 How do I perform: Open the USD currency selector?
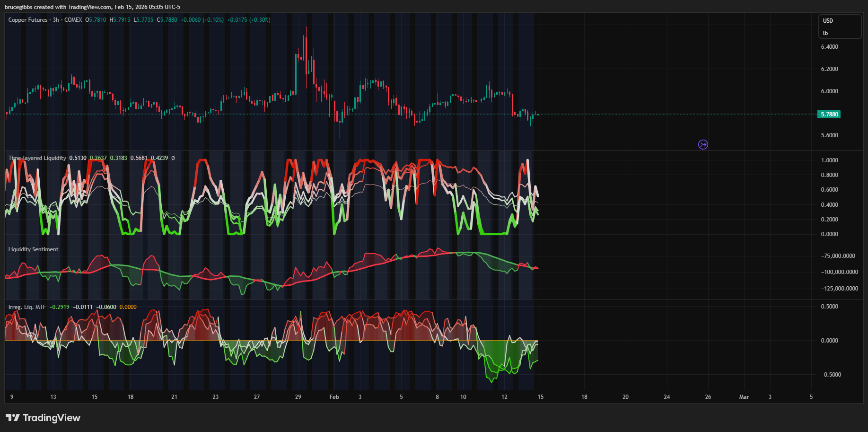(x=828, y=21)
